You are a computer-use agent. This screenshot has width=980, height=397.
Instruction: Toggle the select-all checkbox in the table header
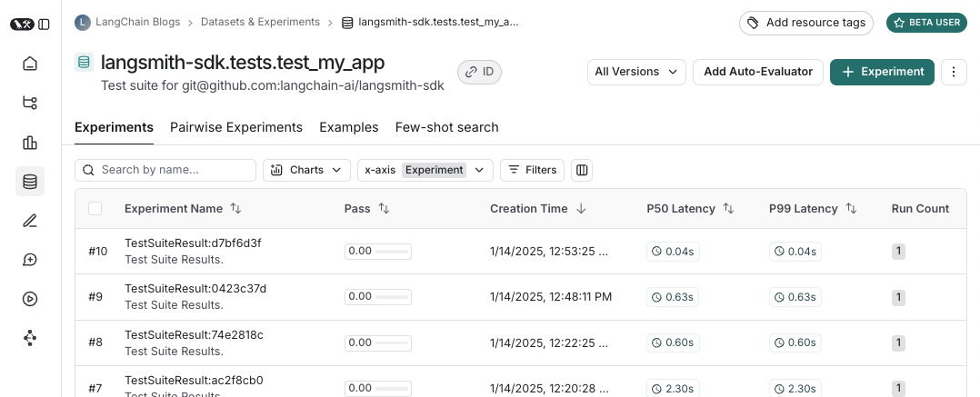click(x=95, y=209)
